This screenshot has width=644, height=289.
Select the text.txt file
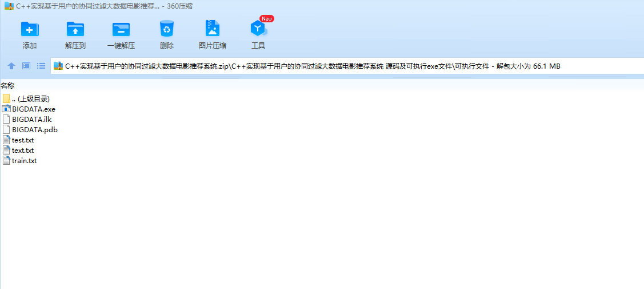[x=18, y=151]
